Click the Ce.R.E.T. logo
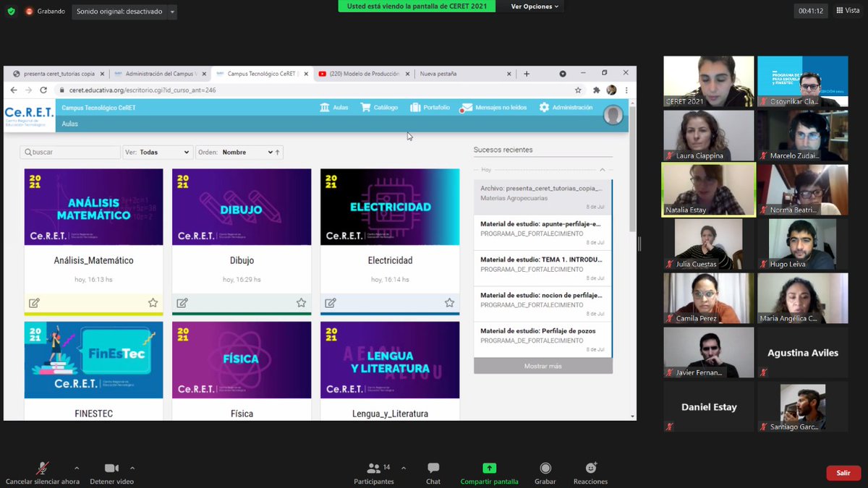 [x=29, y=115]
